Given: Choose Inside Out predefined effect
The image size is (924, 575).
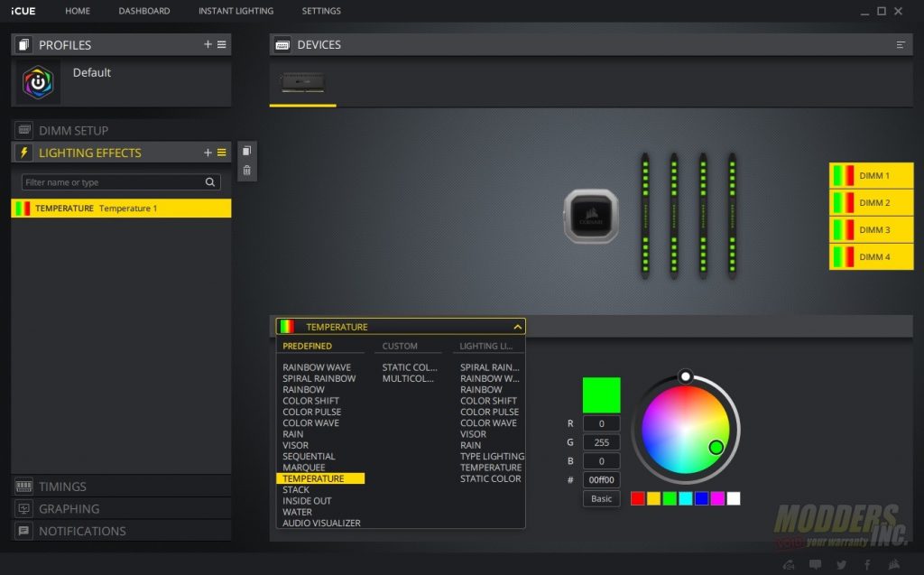Looking at the screenshot, I should click(x=307, y=501).
